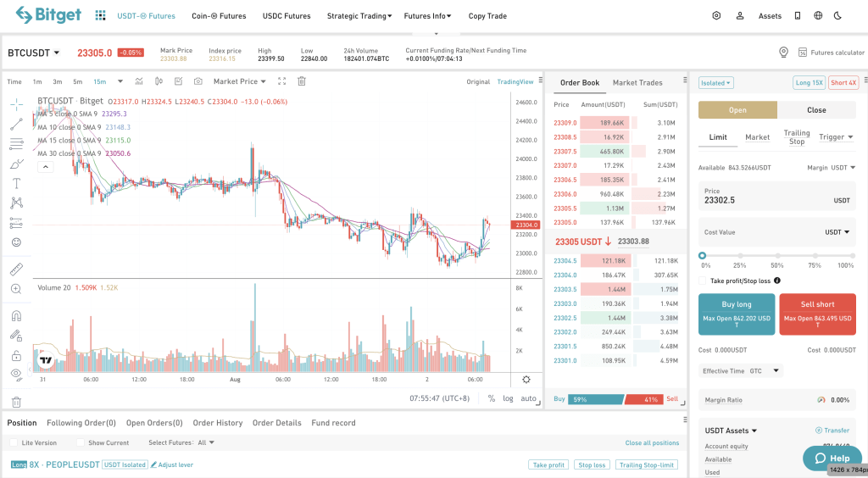Select the trend line drawing tool
The width and height of the screenshot is (868, 478).
point(17,124)
